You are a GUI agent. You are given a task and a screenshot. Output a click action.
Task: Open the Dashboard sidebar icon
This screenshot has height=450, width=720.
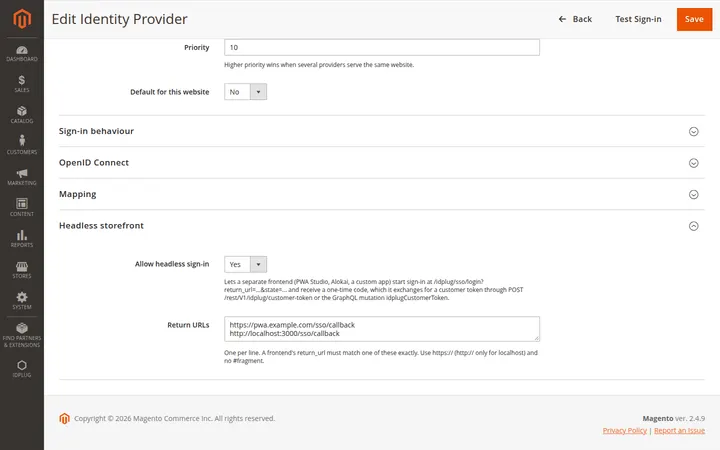tap(22, 53)
